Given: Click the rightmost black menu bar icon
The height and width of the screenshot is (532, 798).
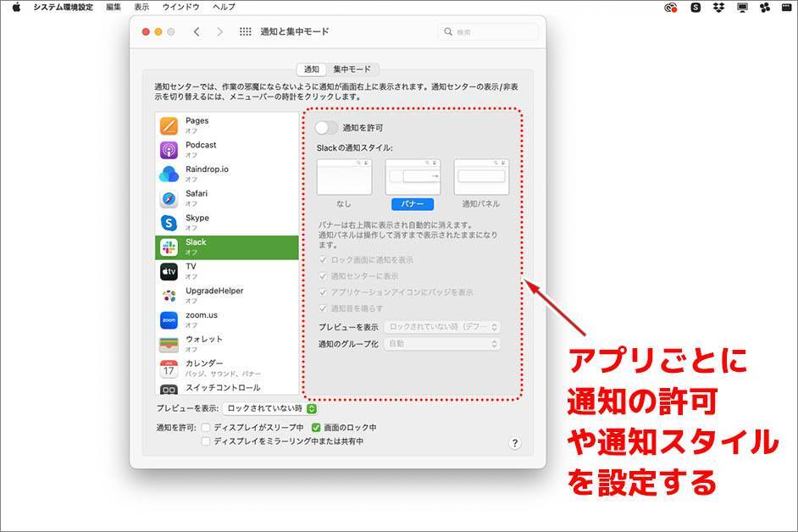Looking at the screenshot, I should point(787,7).
